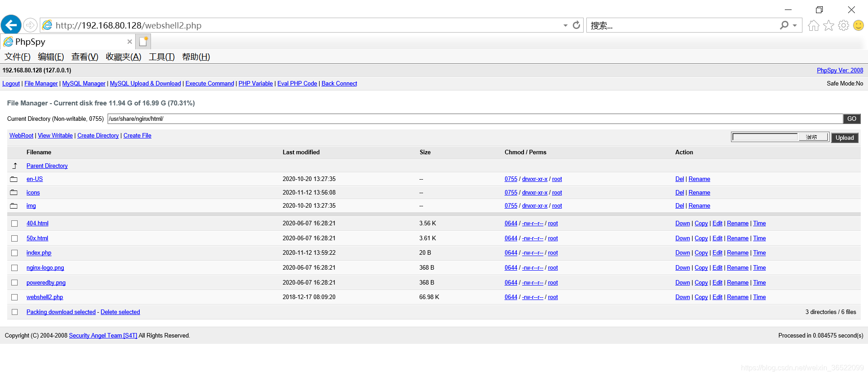Open the 工具(T) menu
Viewport: 868px width, 376px height.
tap(162, 57)
